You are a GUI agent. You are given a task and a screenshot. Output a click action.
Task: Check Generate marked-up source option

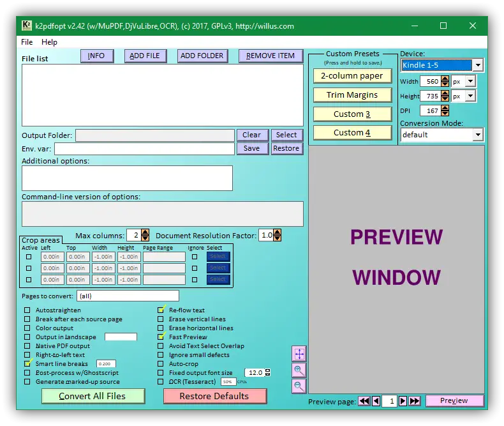tap(27, 381)
